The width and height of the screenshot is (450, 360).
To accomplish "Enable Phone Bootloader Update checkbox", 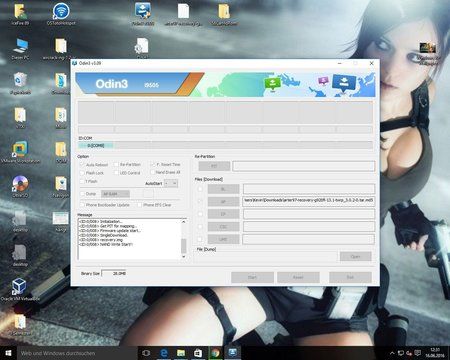I will (x=82, y=205).
